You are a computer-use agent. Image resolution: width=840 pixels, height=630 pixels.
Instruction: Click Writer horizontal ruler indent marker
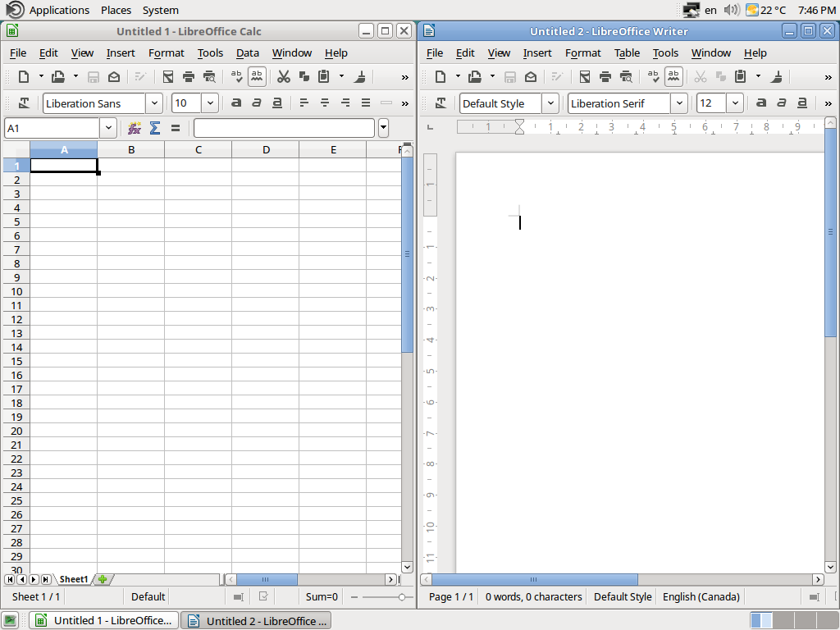[x=519, y=127]
